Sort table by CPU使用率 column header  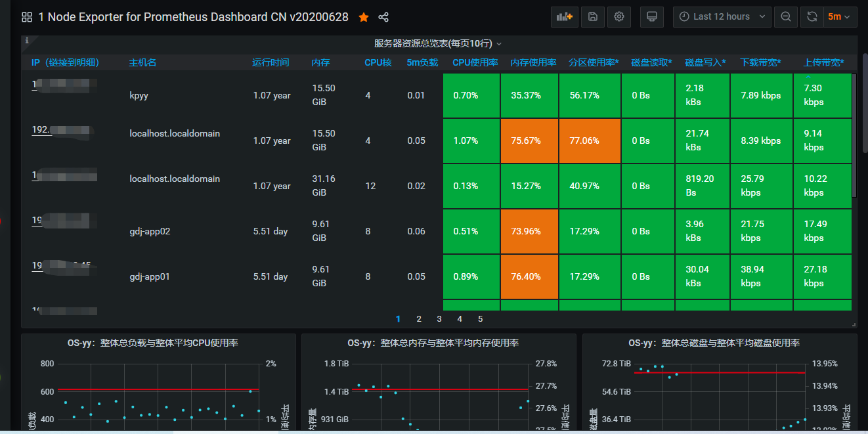click(475, 62)
